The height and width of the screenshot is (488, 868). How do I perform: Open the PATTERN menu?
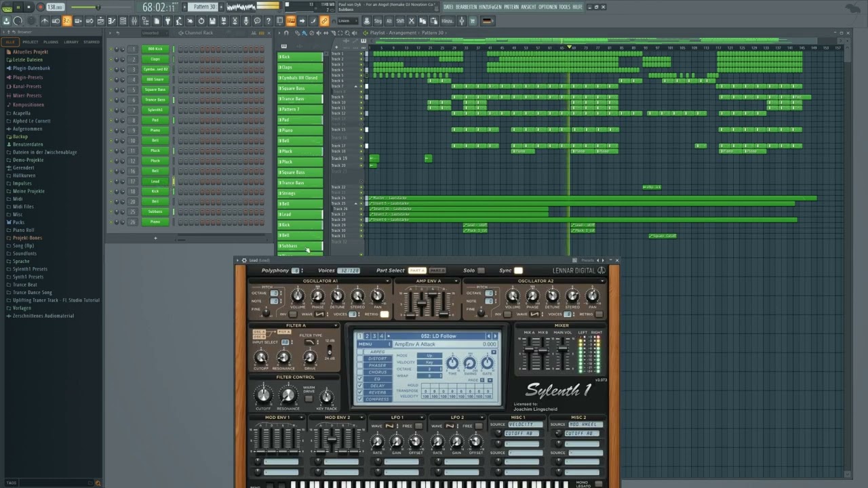pyautogui.click(x=511, y=7)
